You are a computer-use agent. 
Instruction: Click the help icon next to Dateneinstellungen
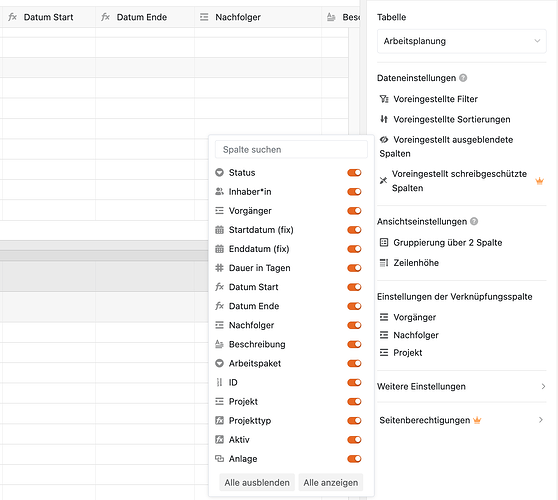click(x=463, y=78)
